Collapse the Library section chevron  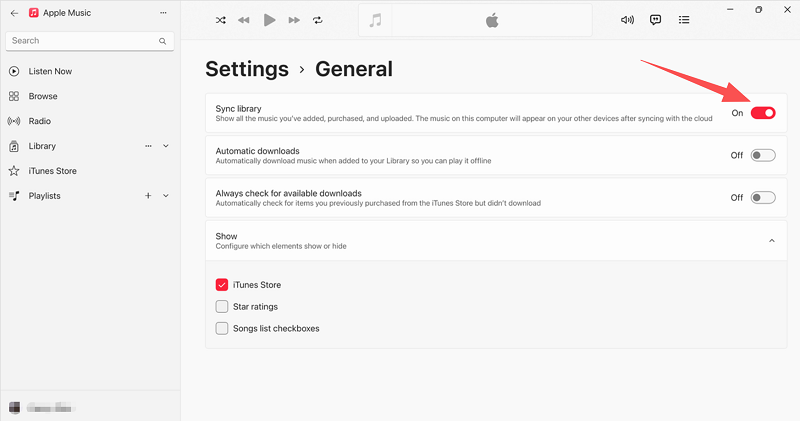coord(166,146)
